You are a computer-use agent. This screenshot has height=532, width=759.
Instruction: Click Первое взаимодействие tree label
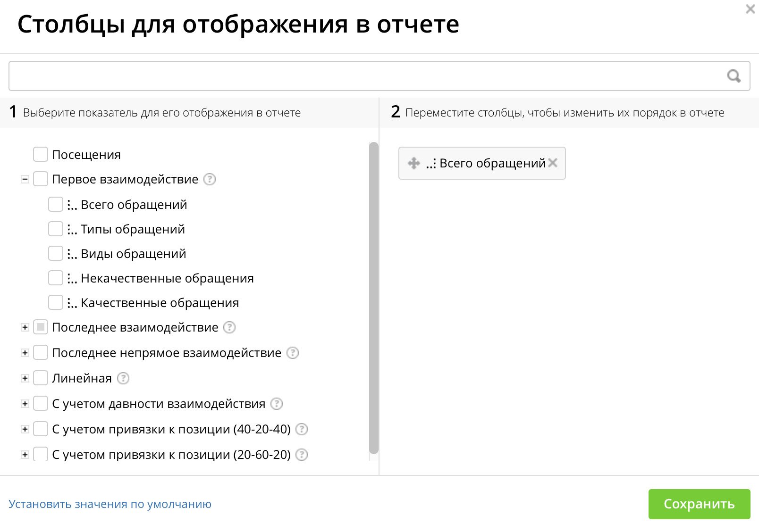point(125,179)
